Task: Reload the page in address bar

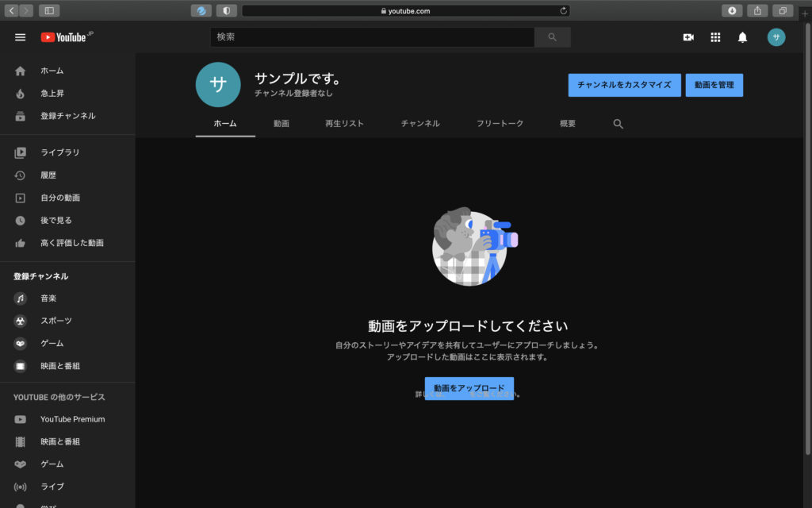Action: point(564,10)
